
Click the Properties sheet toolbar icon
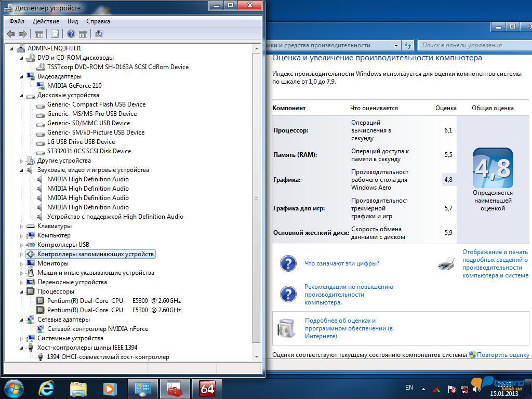click(55, 34)
